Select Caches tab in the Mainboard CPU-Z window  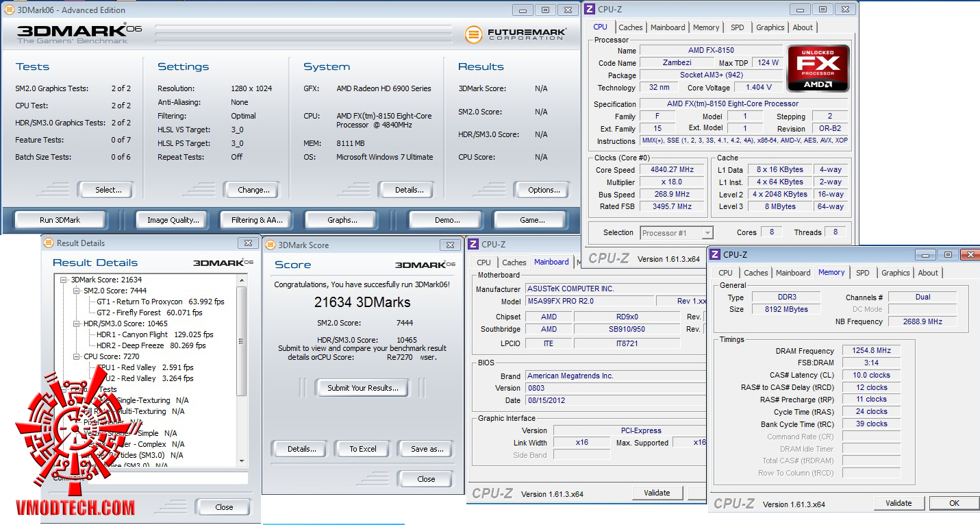(x=514, y=262)
